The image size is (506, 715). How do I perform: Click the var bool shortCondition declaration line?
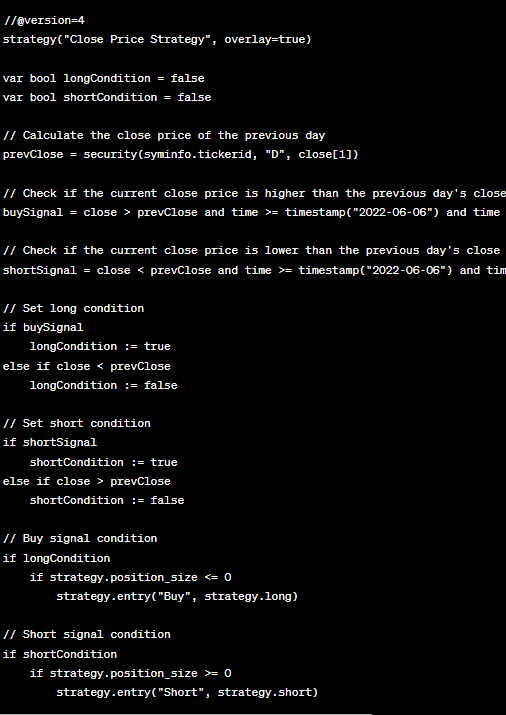[x=107, y=98]
